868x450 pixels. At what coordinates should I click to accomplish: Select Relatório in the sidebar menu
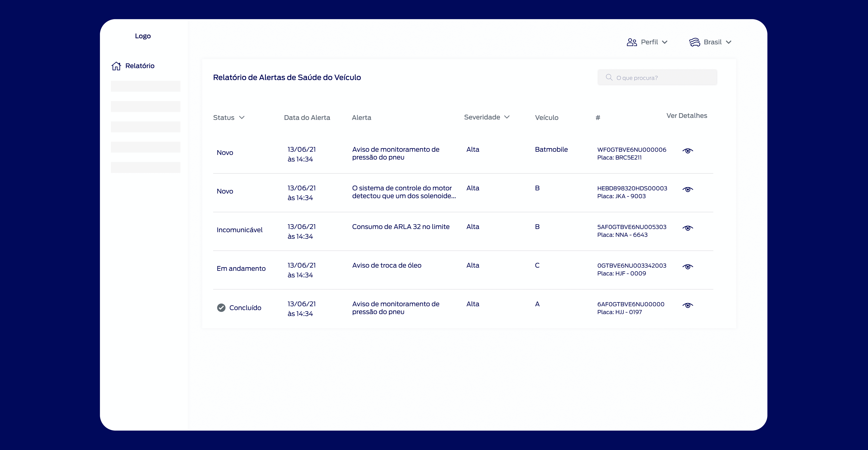pyautogui.click(x=140, y=66)
